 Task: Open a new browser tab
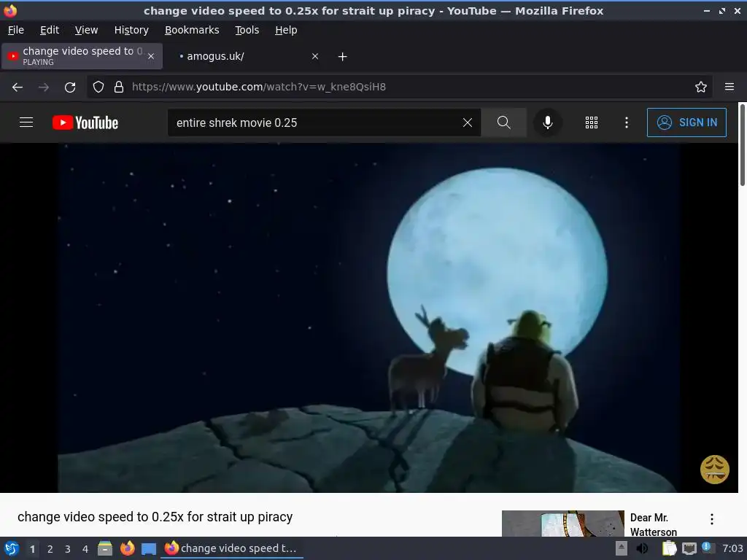[343, 57]
